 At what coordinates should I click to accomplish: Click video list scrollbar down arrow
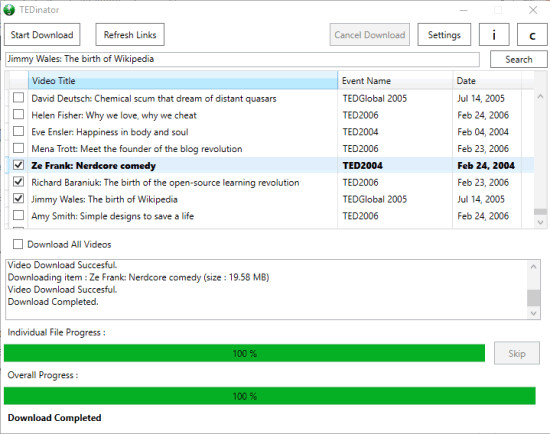pyautogui.click(x=540, y=222)
